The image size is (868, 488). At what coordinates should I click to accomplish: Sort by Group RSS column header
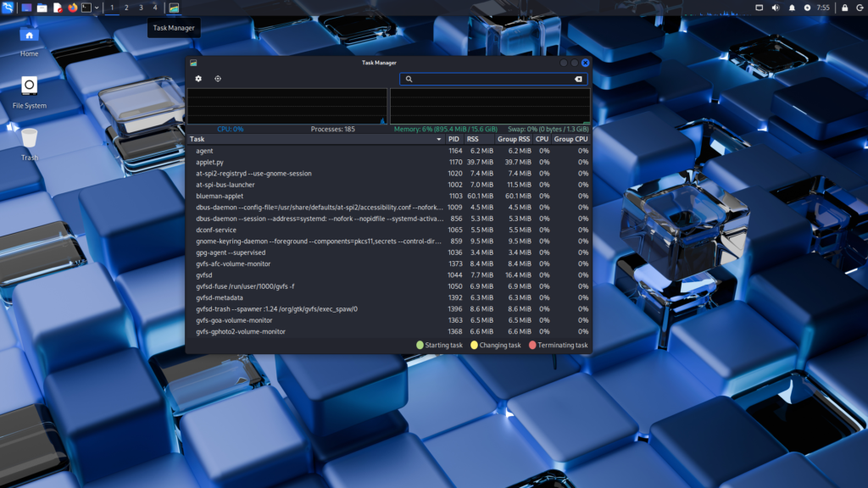tap(513, 139)
